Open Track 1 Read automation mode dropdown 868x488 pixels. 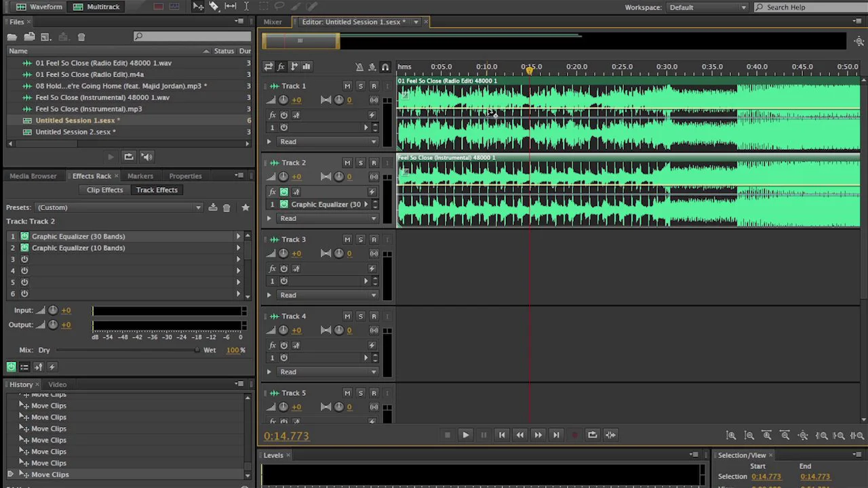328,142
